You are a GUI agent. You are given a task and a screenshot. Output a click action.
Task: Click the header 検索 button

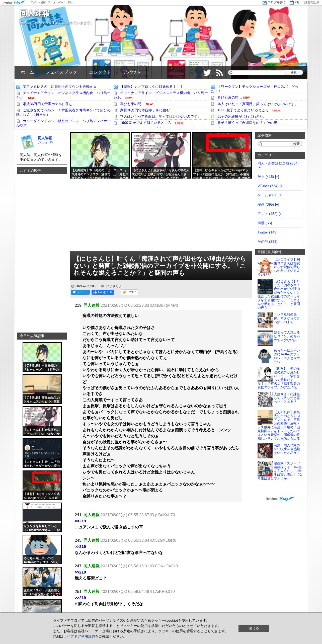(293, 72)
